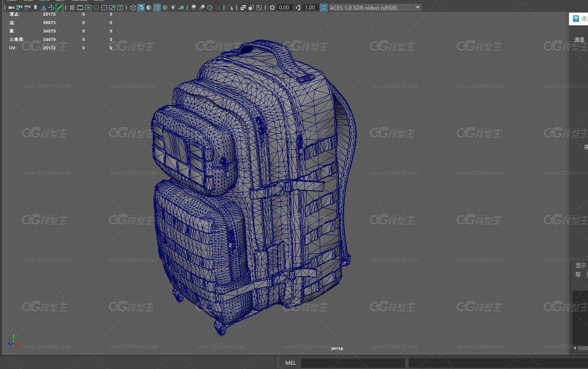
Task: Switch to wireframe display cube icon
Action: (x=133, y=8)
